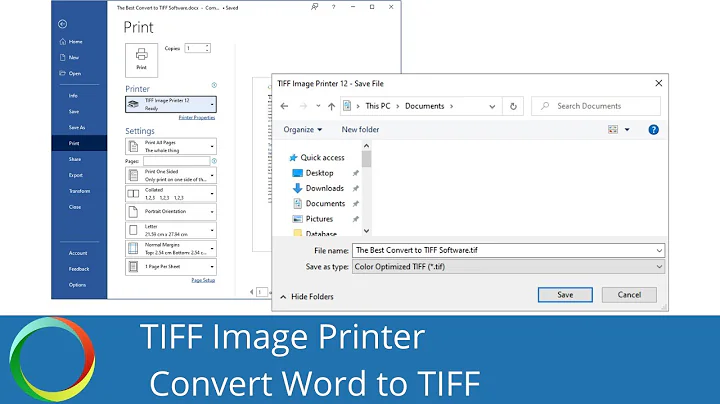Click the navigation pane scroll down arrow
This screenshot has height=404, width=720.
tap(366, 231)
